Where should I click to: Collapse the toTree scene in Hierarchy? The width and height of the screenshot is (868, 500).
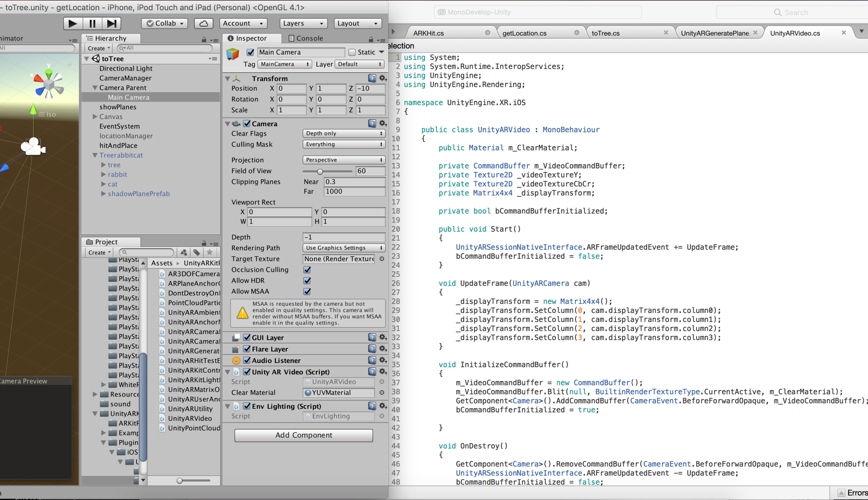coord(87,59)
